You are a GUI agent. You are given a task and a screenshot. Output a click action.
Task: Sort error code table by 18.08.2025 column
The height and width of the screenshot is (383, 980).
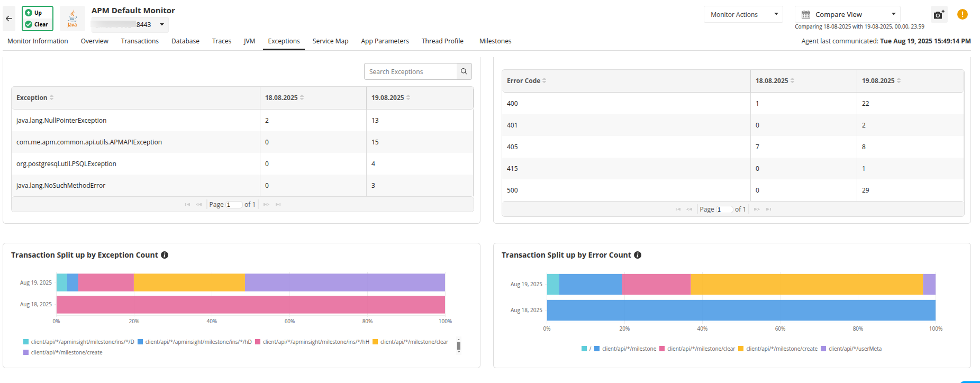pos(792,81)
